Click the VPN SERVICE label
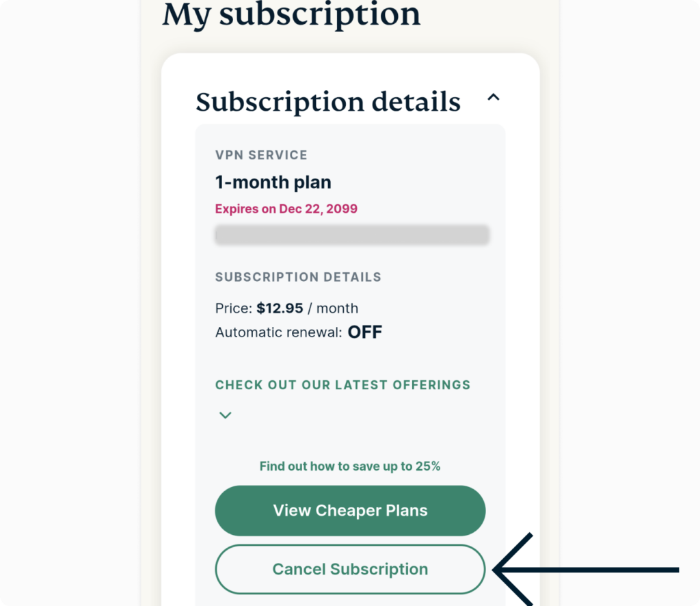The height and width of the screenshot is (606, 700). [x=260, y=155]
